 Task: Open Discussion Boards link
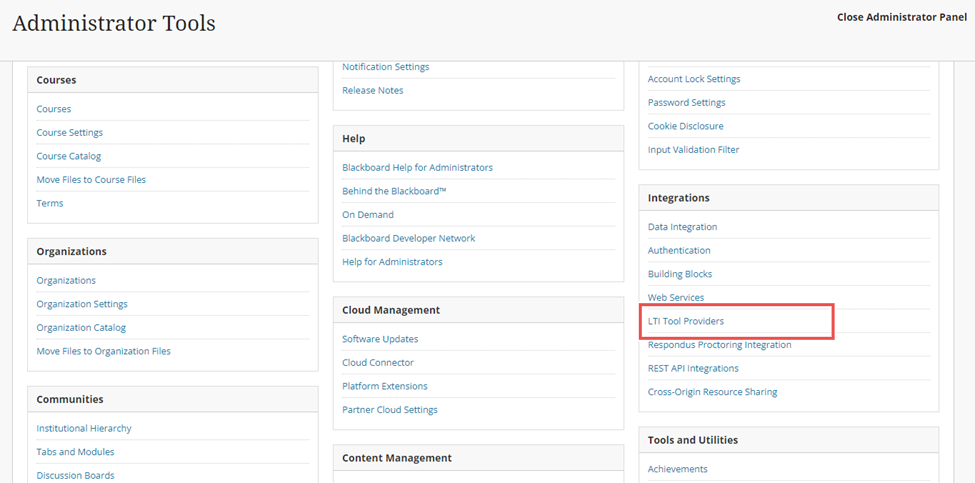click(x=75, y=476)
